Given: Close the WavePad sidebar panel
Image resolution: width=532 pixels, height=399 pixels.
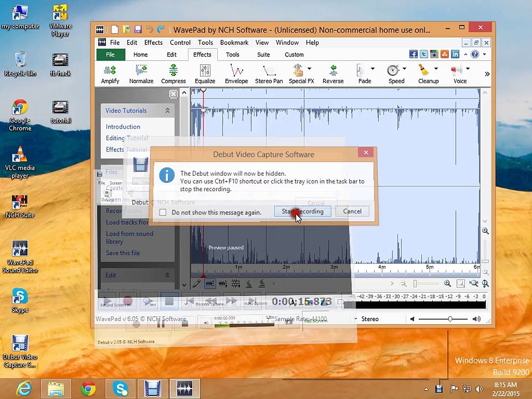Looking at the screenshot, I should point(173,94).
